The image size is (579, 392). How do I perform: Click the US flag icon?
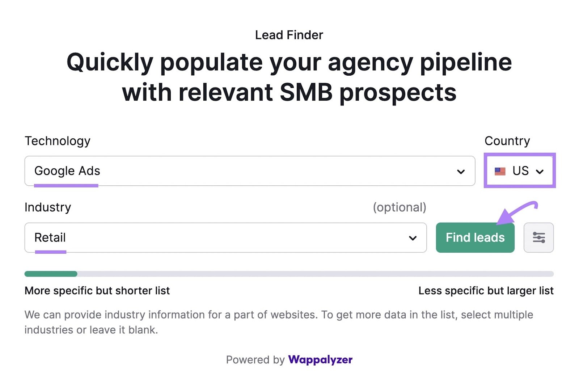[500, 171]
